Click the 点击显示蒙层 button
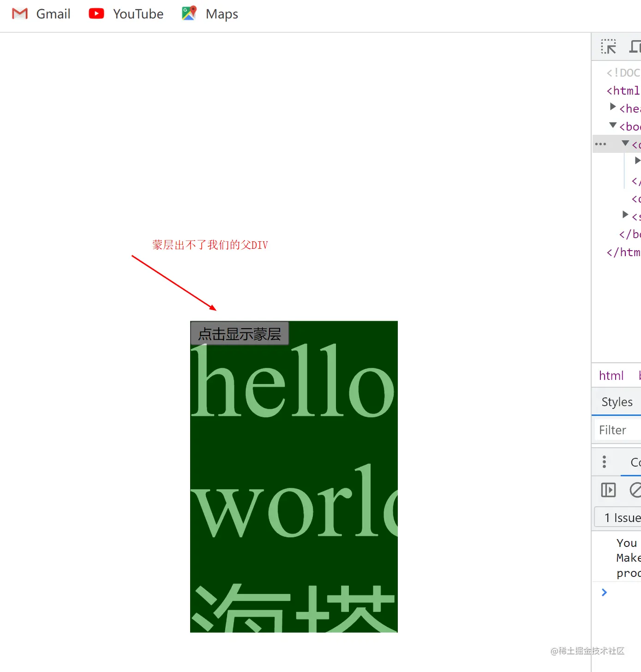 tap(240, 333)
